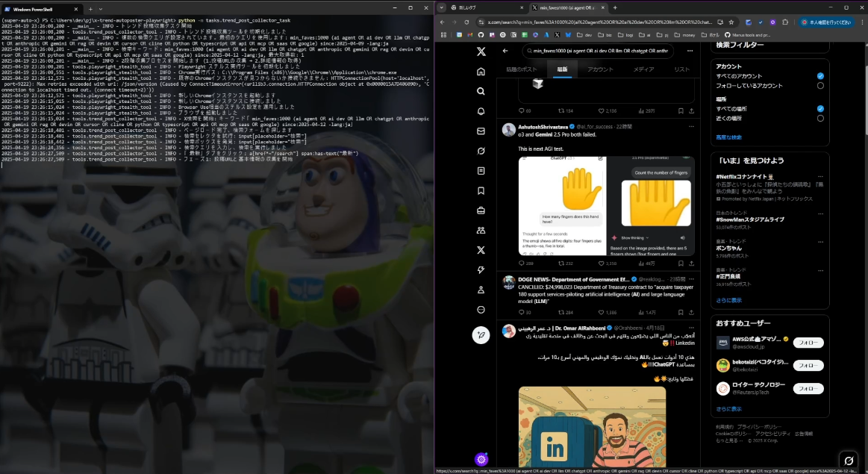Screen dimensions: 868x474
Task: Click the Communities people icon
Action: click(481, 230)
